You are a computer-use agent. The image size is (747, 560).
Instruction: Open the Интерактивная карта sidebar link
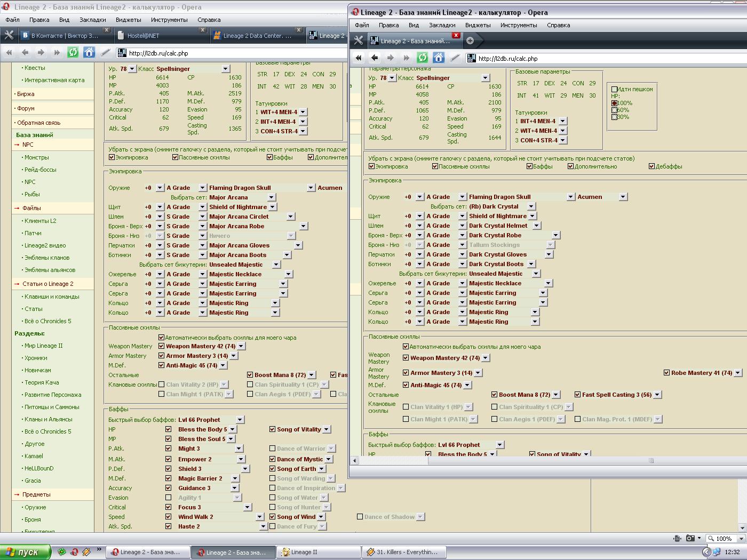(54, 80)
